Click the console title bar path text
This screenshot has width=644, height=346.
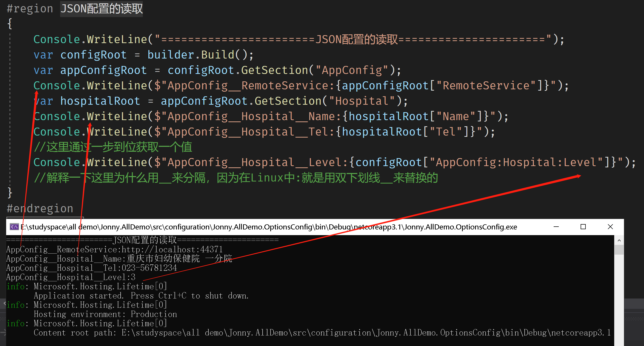click(269, 227)
